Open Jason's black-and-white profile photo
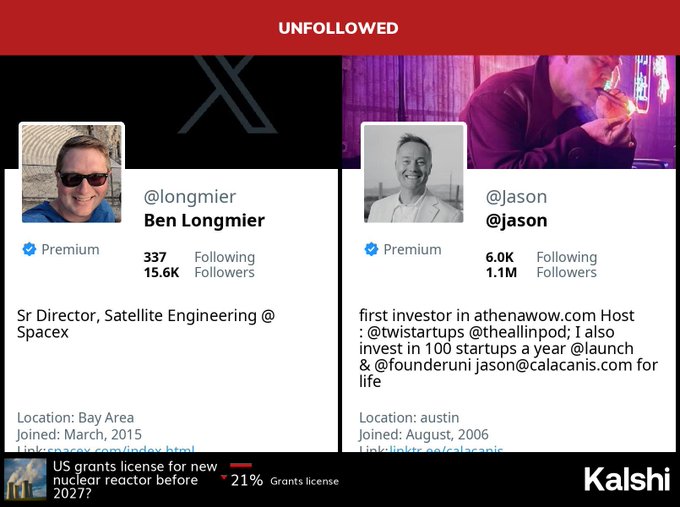The image size is (680, 507). click(413, 174)
